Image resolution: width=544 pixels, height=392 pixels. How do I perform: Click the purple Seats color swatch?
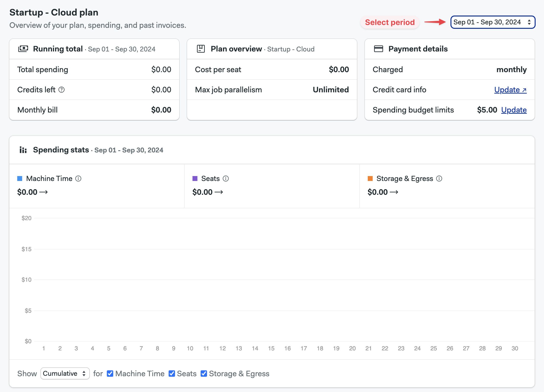click(x=195, y=179)
